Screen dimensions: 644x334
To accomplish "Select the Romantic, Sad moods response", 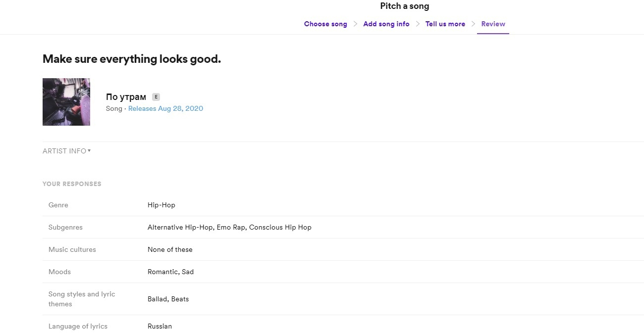I will [170, 272].
